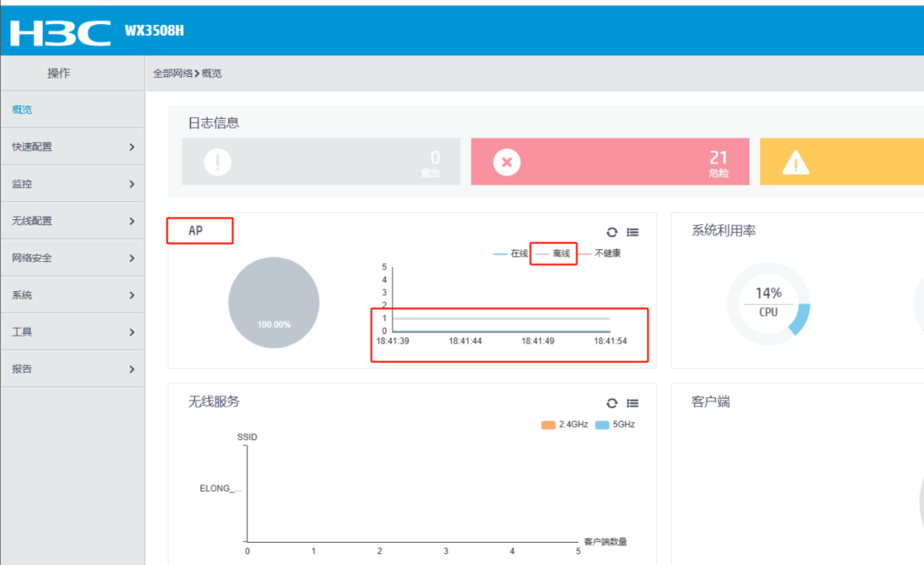Viewport: 924px width, 565px height.
Task: Select the 概览 overview menu item
Action: coord(21,109)
